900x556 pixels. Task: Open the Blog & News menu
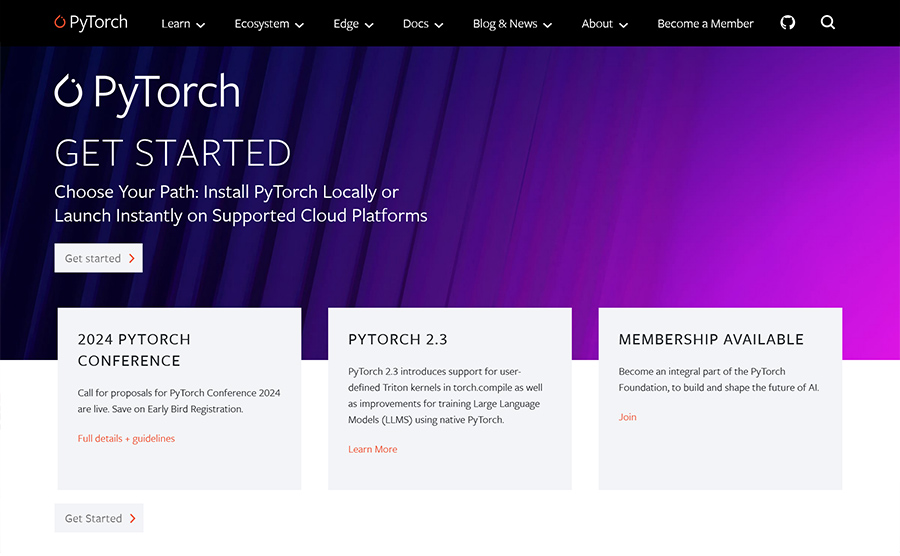click(x=512, y=24)
